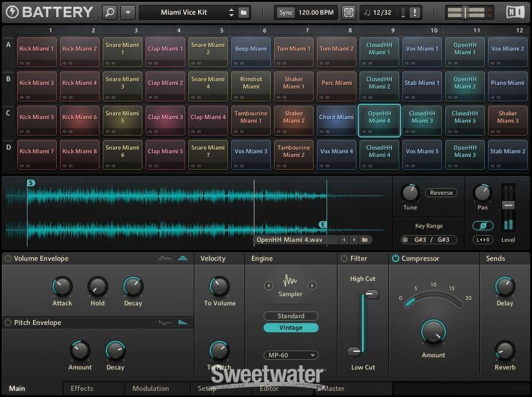Open the kit browser folder icon

243,13
